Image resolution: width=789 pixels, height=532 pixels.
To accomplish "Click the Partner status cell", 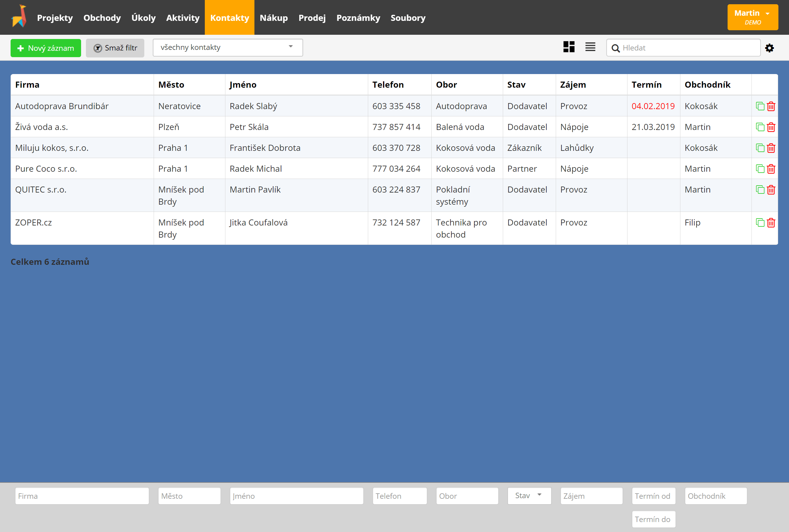I will click(x=529, y=169).
